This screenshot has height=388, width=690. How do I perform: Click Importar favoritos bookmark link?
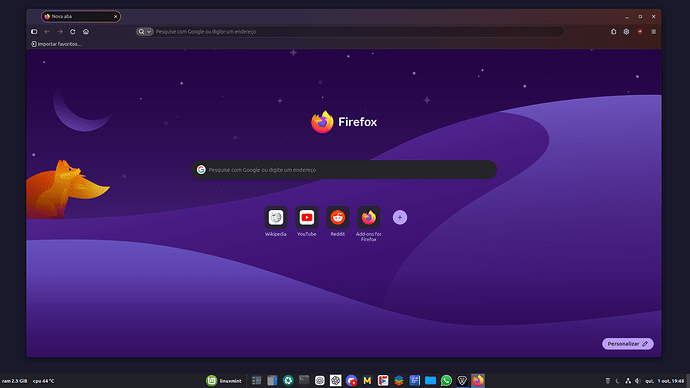click(x=56, y=44)
